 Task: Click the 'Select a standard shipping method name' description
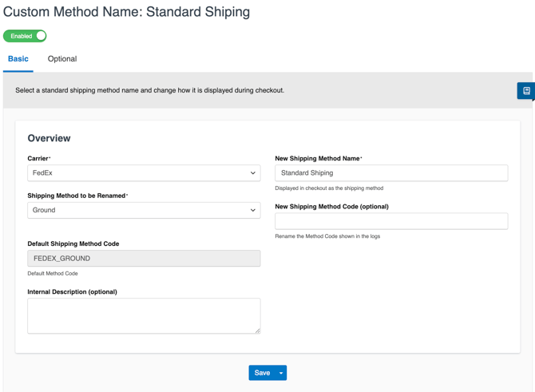click(x=150, y=90)
